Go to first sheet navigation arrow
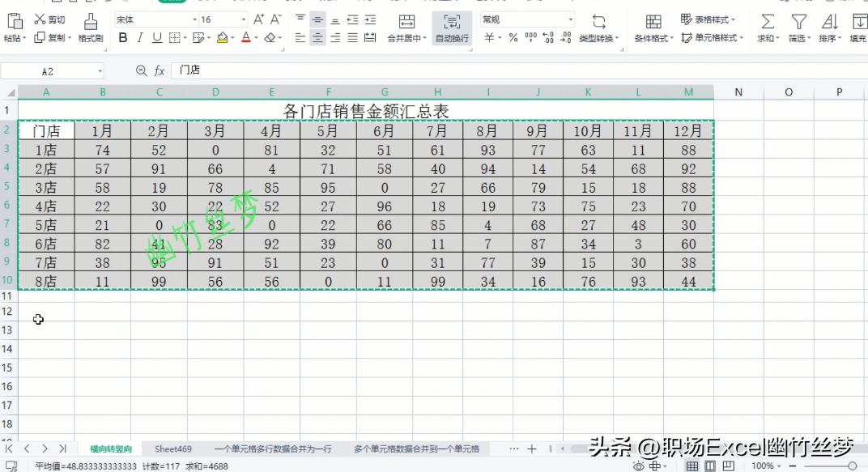868x472 pixels. pyautogui.click(x=9, y=449)
